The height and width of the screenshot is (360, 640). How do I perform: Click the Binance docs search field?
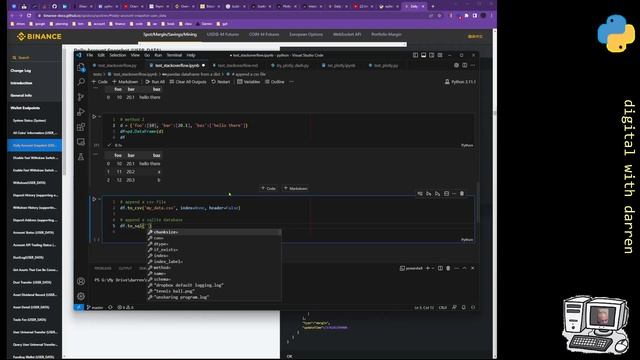[35, 58]
